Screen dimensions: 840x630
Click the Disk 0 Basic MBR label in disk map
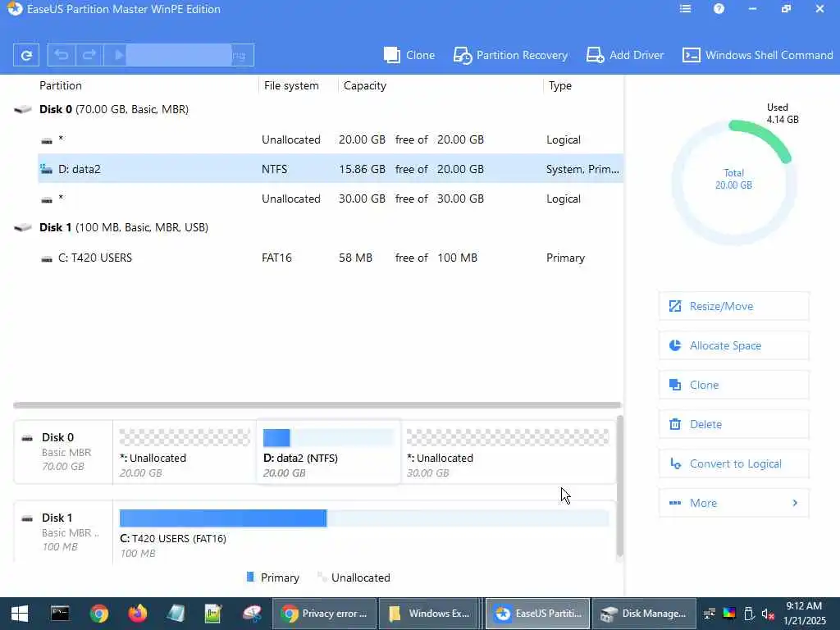tap(63, 452)
